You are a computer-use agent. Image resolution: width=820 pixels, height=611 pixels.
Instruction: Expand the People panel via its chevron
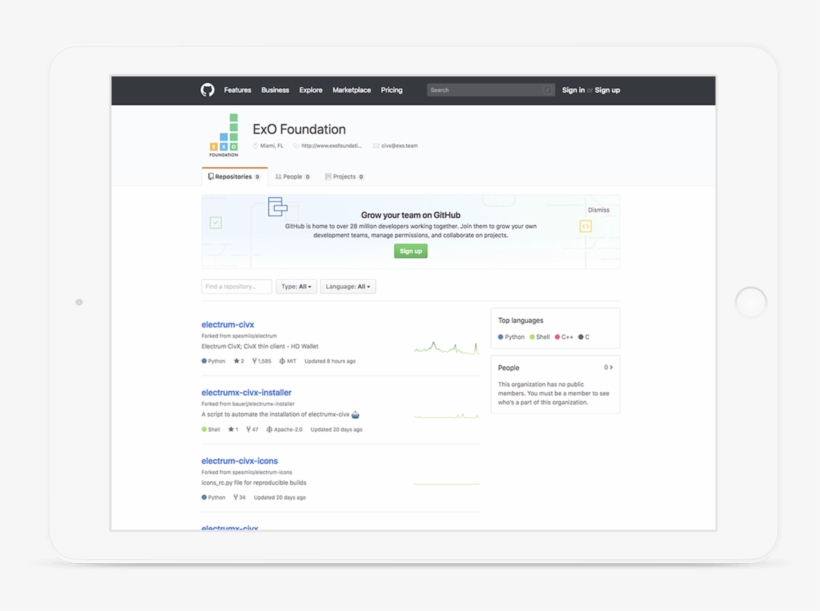point(610,368)
